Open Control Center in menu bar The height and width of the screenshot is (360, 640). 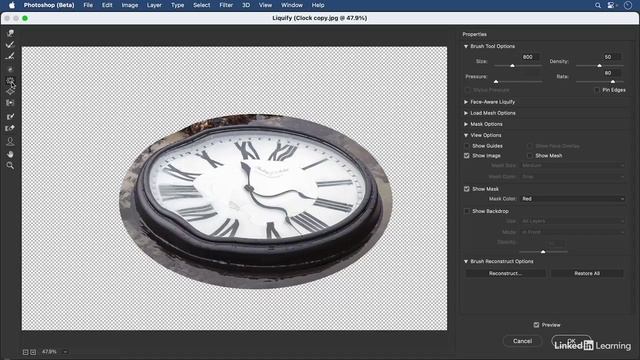click(x=611, y=5)
